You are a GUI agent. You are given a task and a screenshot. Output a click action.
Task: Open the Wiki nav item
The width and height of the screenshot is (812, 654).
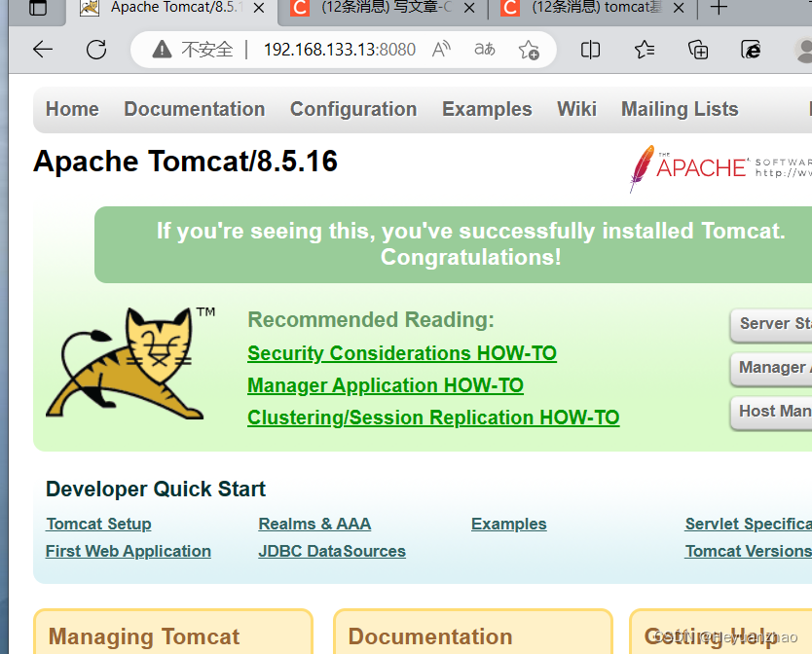coord(577,109)
